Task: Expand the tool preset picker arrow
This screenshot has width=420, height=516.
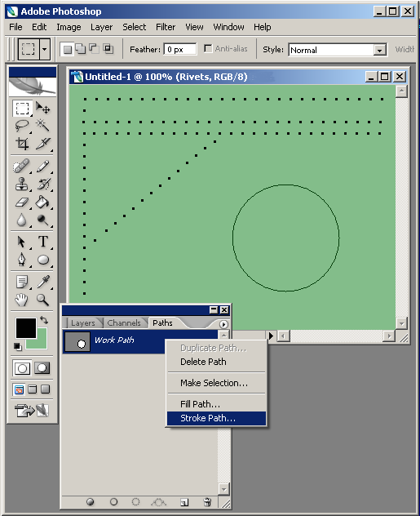Action: (44, 50)
